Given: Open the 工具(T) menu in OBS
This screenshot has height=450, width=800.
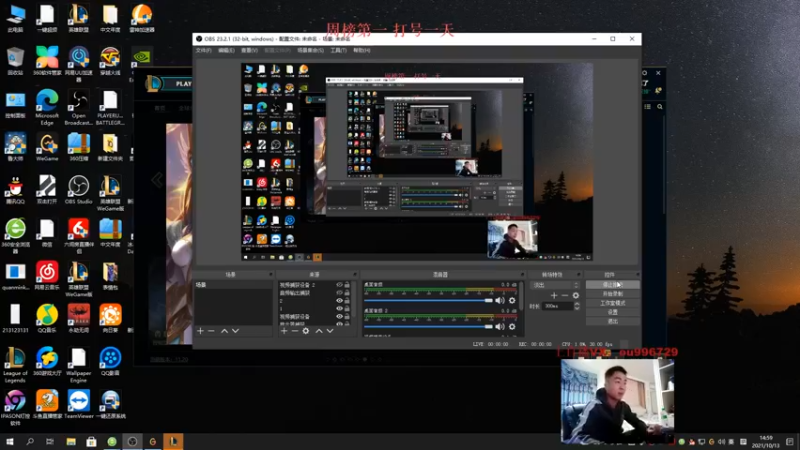Looking at the screenshot, I should [x=338, y=51].
